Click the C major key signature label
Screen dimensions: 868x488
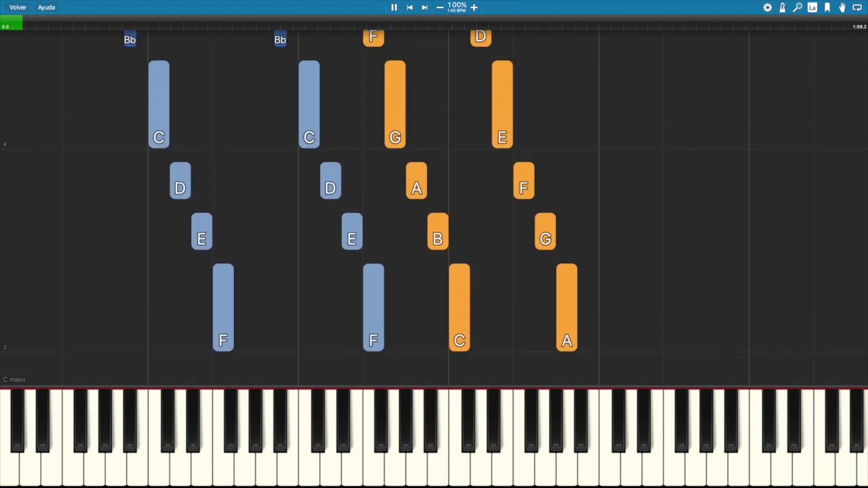point(14,380)
